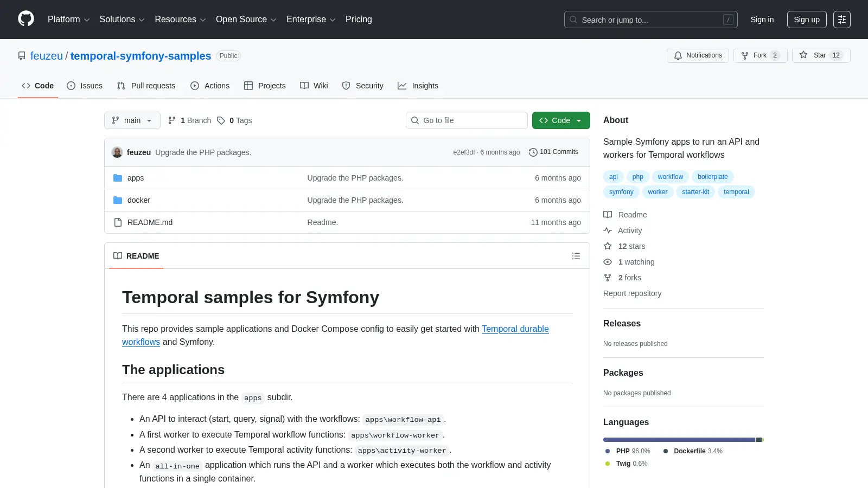
Task: Click the Activity pulse icon in About
Action: [x=608, y=230]
